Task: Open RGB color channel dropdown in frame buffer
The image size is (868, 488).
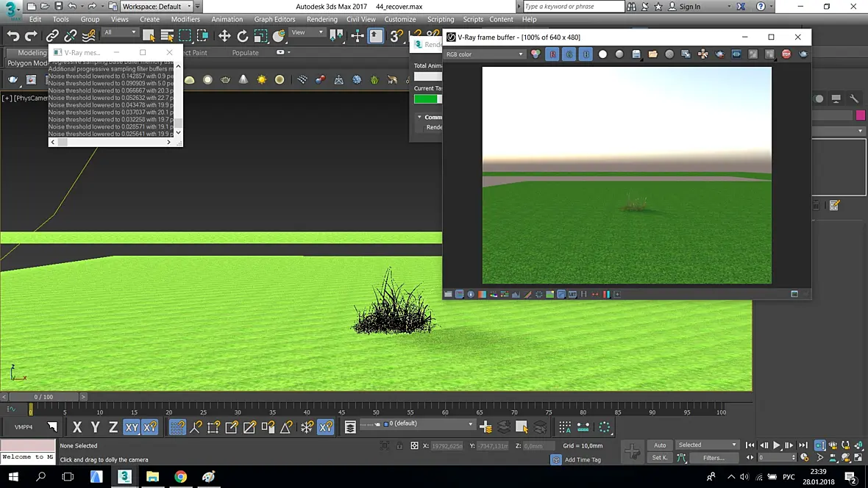Action: (x=484, y=54)
